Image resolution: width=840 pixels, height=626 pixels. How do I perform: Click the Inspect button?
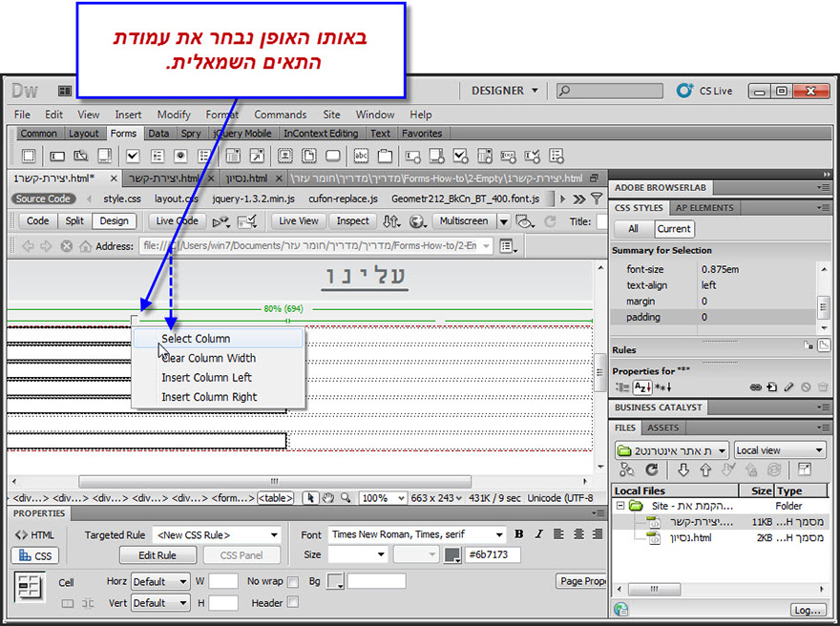[352, 220]
